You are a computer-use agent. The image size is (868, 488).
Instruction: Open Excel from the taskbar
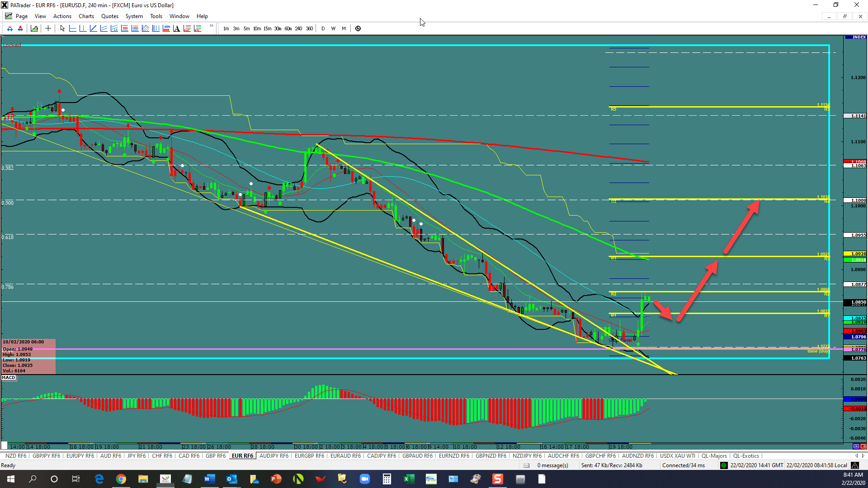pos(409,479)
